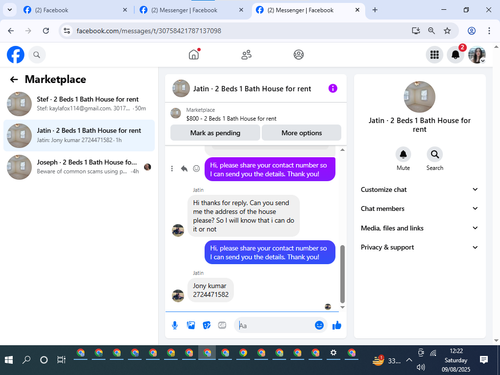Open the Settings gear on the taskbar
500x375 pixels.
tap(333, 353)
